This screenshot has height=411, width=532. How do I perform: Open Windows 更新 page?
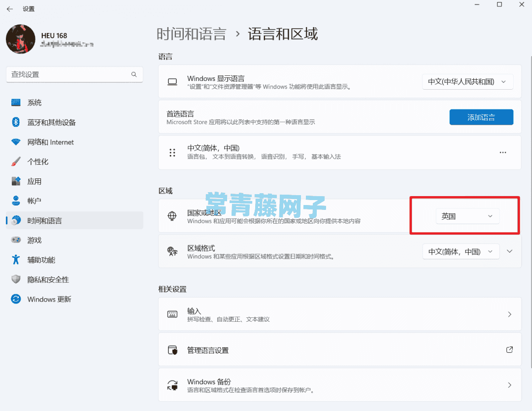[74, 299]
